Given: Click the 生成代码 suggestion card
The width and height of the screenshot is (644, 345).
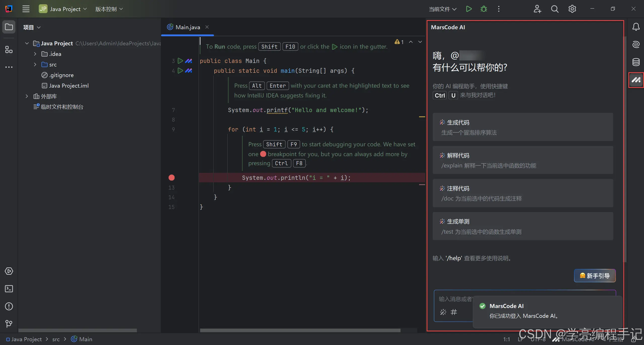Looking at the screenshot, I should [x=522, y=127].
